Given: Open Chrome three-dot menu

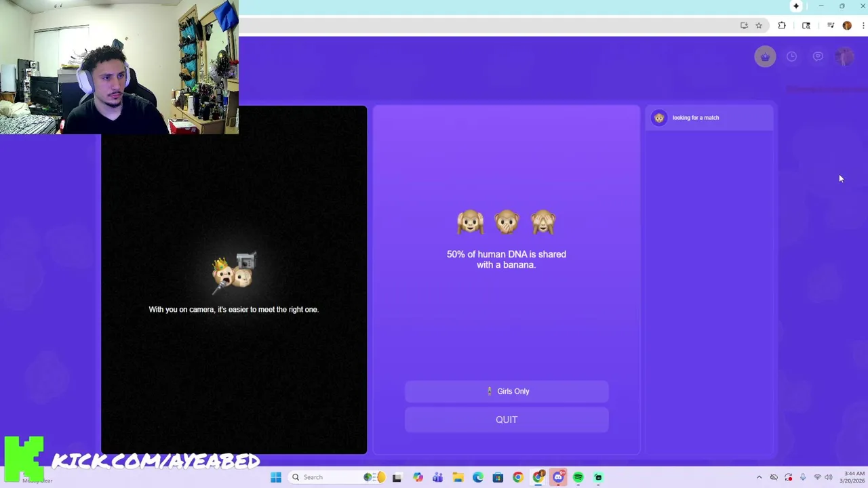Looking at the screenshot, I should tap(863, 26).
